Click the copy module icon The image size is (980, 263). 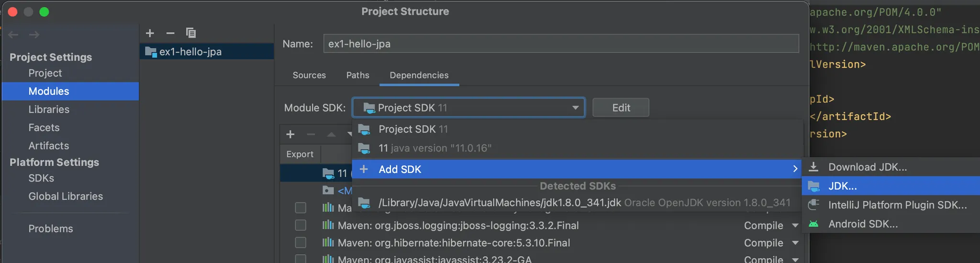191,33
